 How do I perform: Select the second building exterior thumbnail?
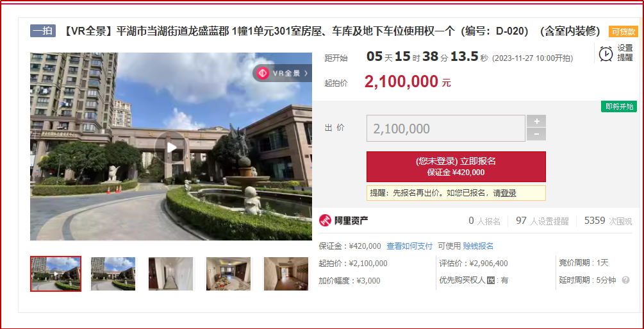[x=113, y=273]
